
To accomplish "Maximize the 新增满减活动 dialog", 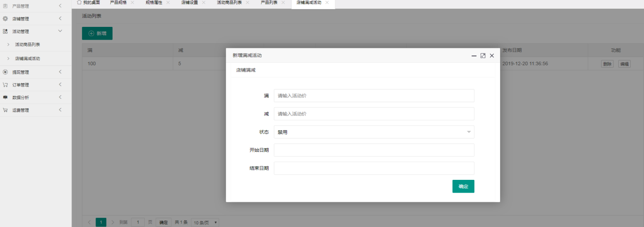I will [x=483, y=56].
